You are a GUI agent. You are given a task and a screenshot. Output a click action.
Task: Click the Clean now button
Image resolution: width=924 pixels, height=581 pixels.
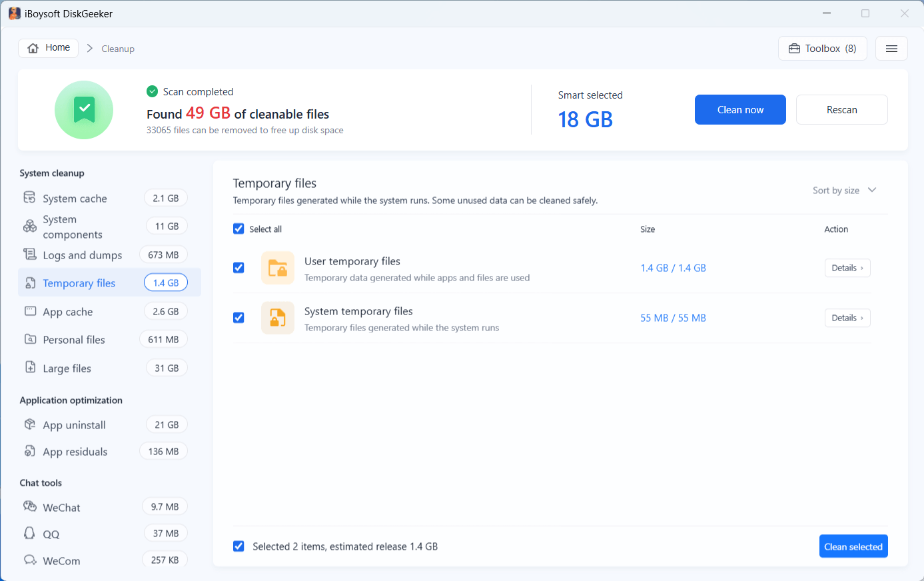[x=740, y=110]
